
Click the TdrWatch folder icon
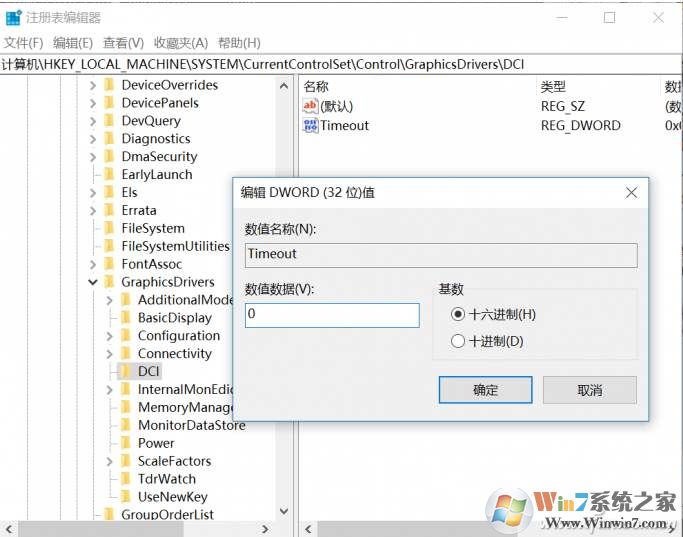pyautogui.click(x=125, y=479)
